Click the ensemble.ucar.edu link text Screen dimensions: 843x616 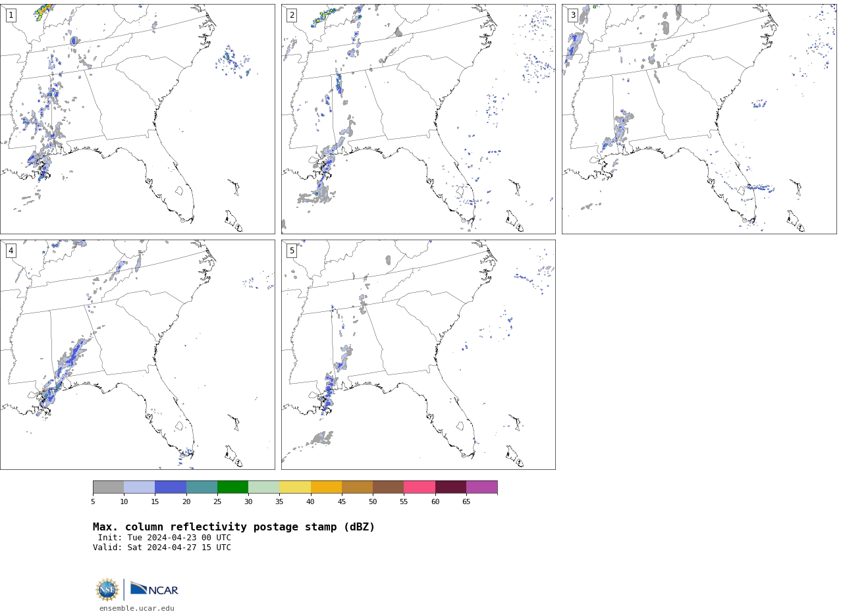pos(137,609)
